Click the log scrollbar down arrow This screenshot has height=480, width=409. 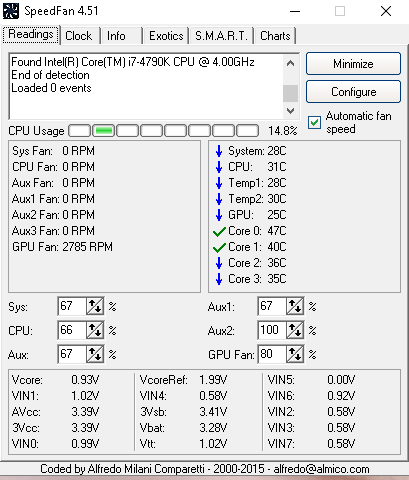click(290, 111)
